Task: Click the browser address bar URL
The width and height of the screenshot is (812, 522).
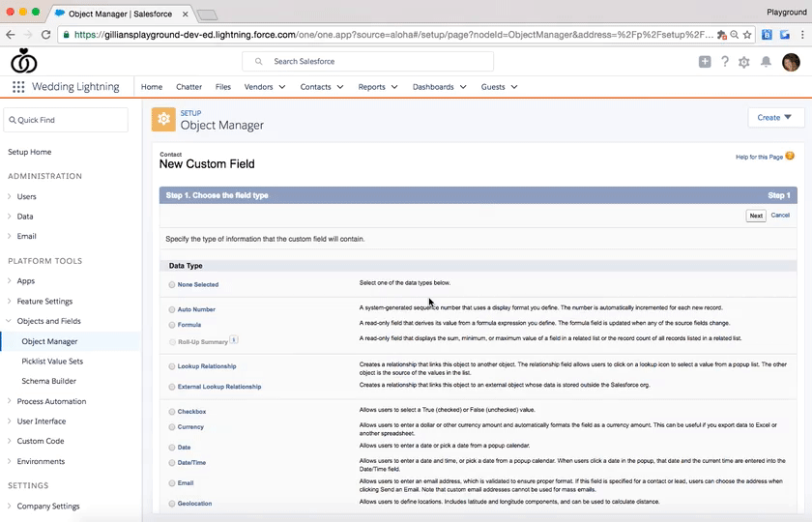Action: 393,35
